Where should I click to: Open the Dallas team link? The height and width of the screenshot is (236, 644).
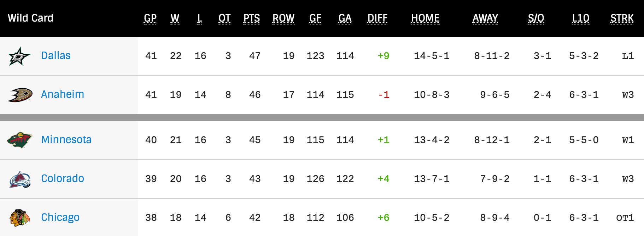(x=56, y=55)
